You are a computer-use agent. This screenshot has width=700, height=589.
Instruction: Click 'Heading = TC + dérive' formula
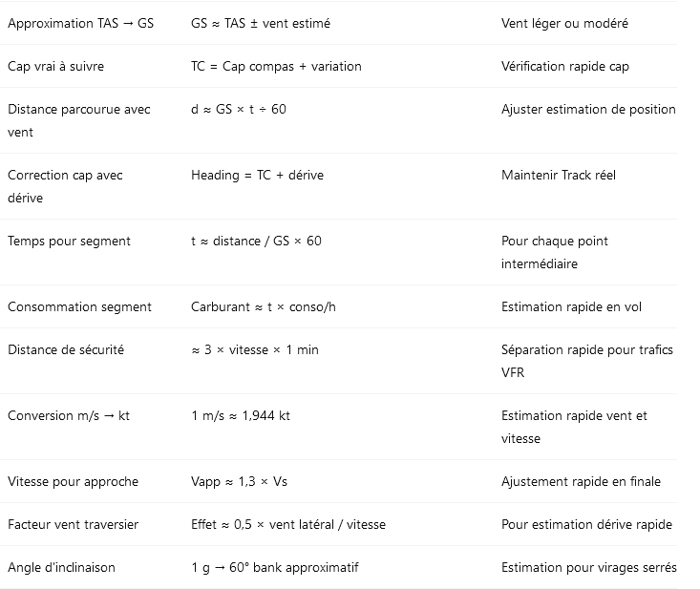click(x=258, y=175)
